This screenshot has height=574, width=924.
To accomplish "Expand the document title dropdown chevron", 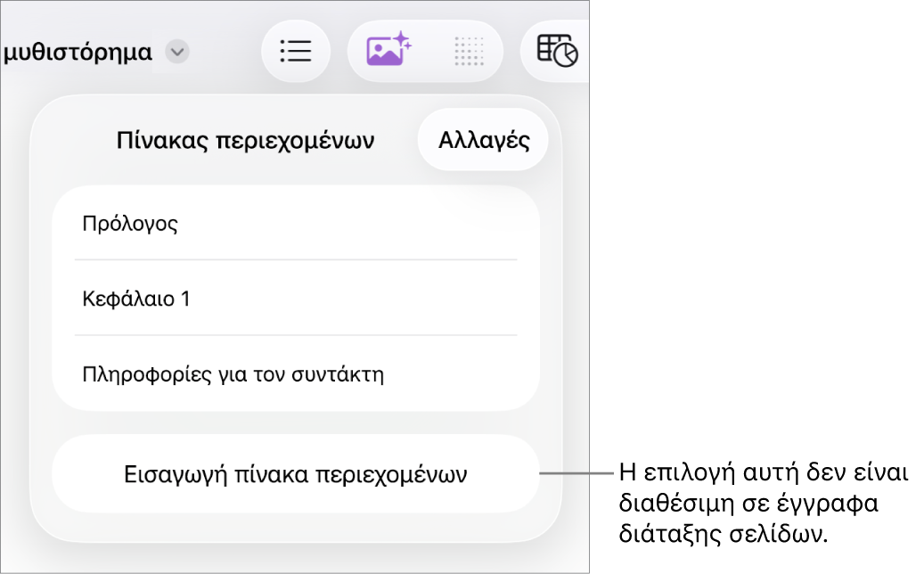I will tap(176, 52).
